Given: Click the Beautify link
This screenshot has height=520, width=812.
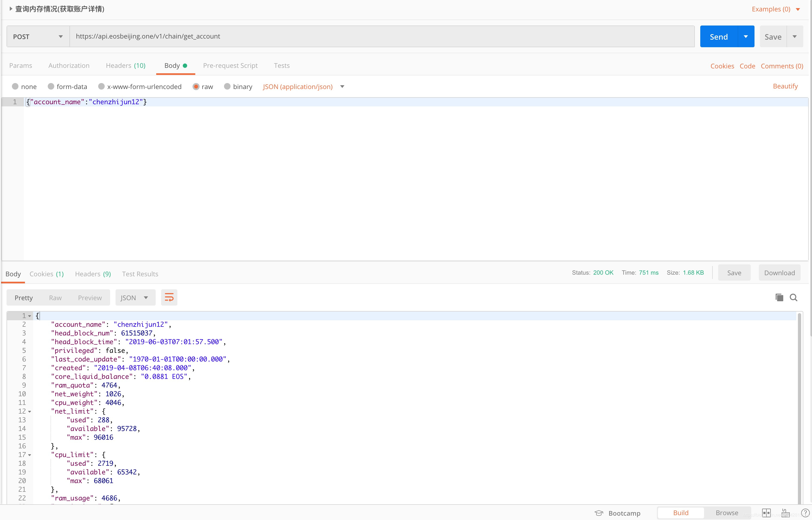Looking at the screenshot, I should (x=785, y=86).
